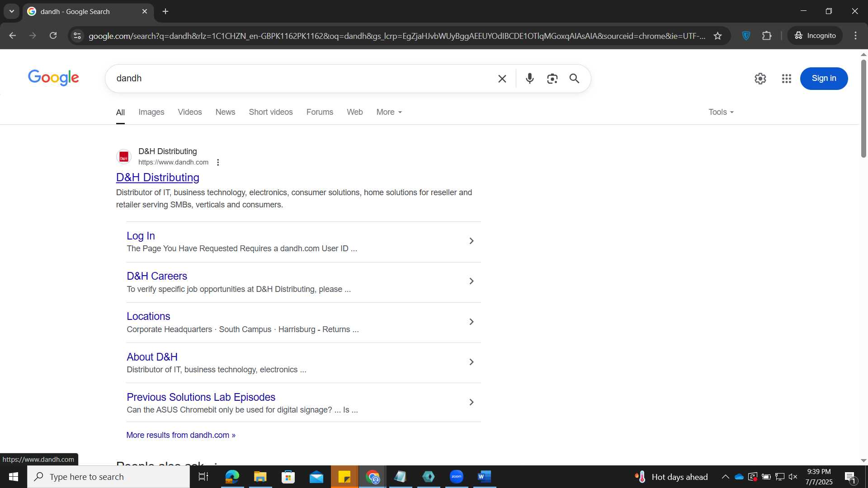
Task: Expand the Tools dropdown
Action: point(721,112)
